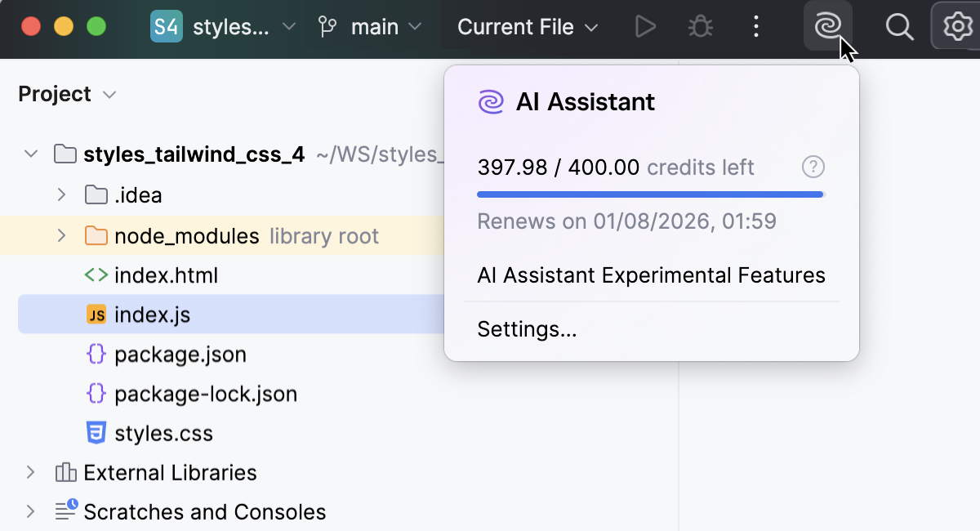Select styles.css in project tree
The width and height of the screenshot is (980, 531).
(x=164, y=433)
